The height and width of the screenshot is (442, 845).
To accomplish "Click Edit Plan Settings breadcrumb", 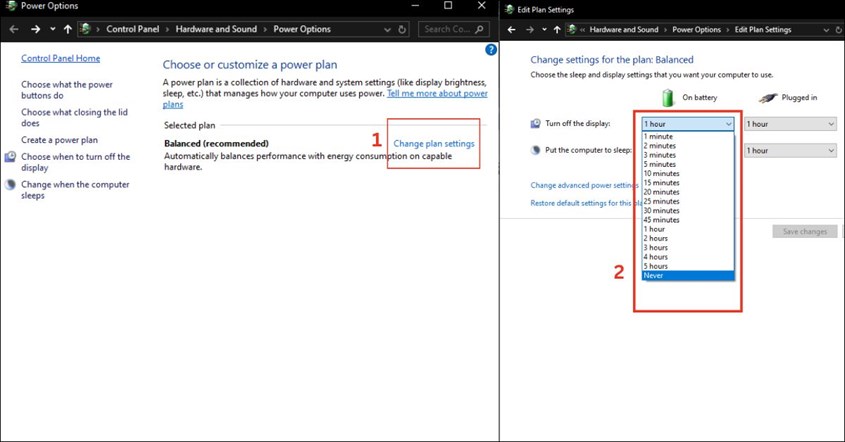I will [763, 30].
